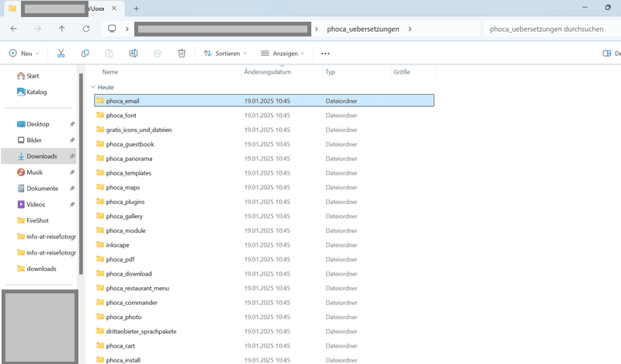The height and width of the screenshot is (364, 621).
Task: Refresh the current folder view
Action: (86, 29)
